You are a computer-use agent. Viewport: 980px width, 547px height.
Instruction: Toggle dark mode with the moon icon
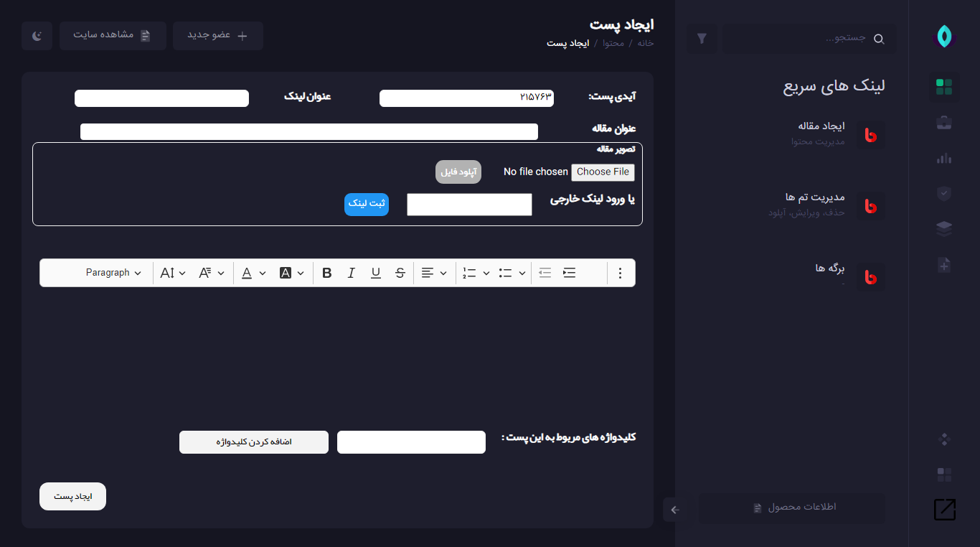37,35
